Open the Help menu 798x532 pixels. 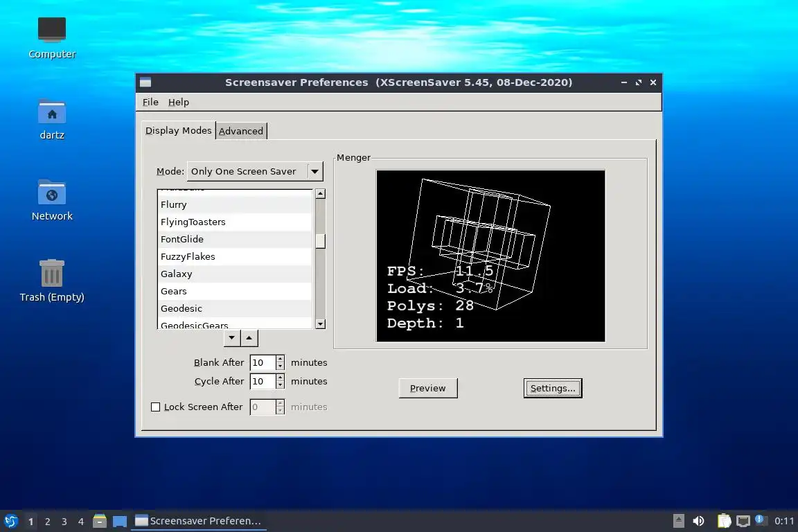tap(179, 103)
